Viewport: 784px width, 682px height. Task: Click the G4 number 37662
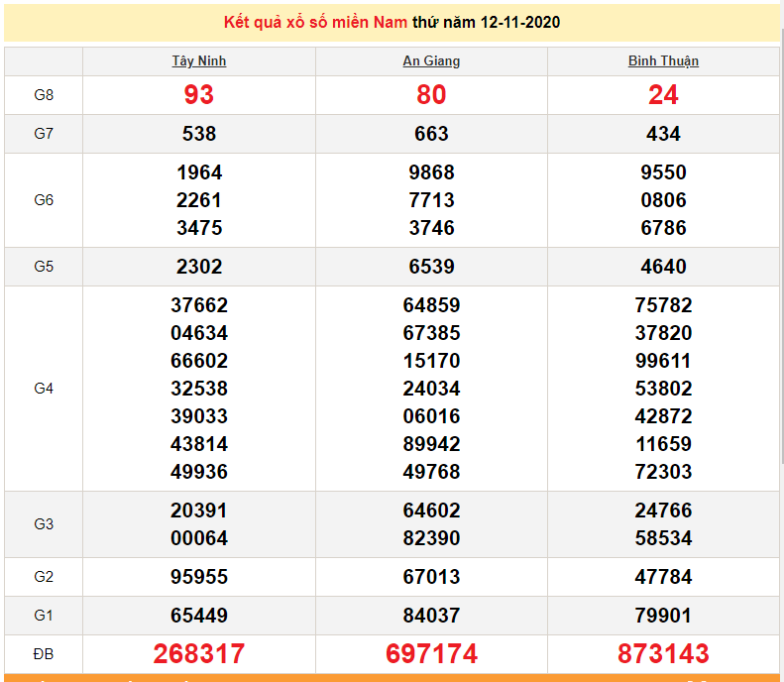199,305
